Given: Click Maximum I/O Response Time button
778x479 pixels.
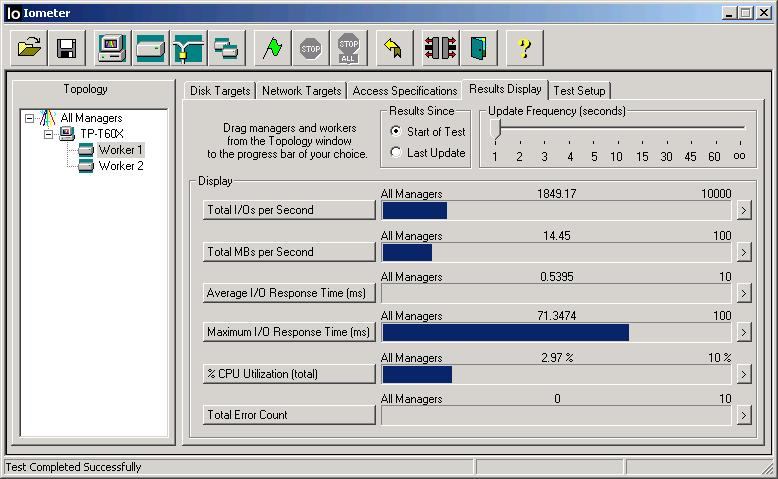Looking at the screenshot, I should point(289,332).
